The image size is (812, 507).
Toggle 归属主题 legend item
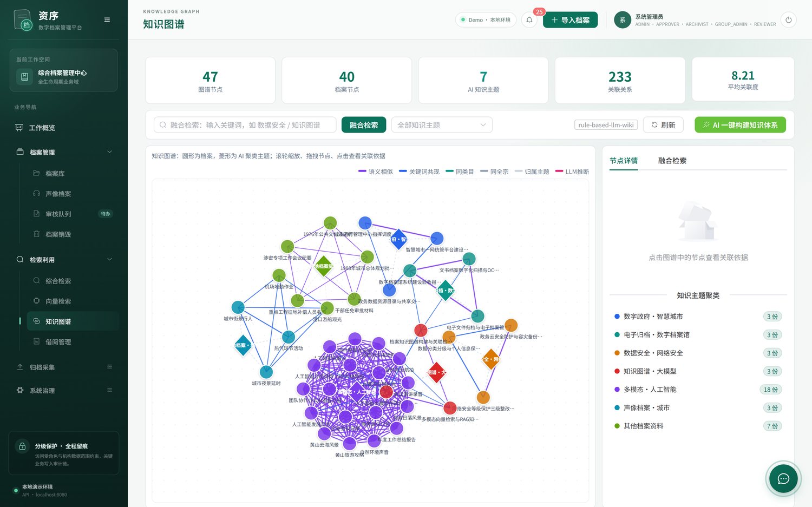pyautogui.click(x=532, y=172)
